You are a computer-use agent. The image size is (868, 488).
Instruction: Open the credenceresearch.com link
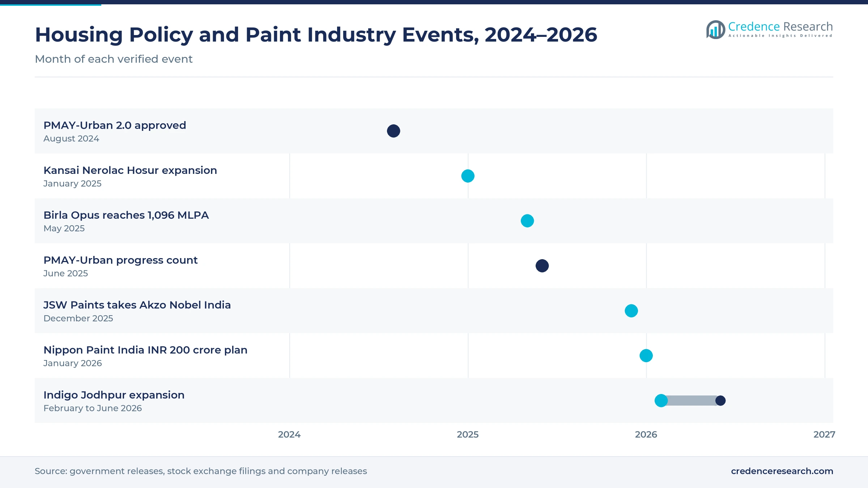pos(782,471)
